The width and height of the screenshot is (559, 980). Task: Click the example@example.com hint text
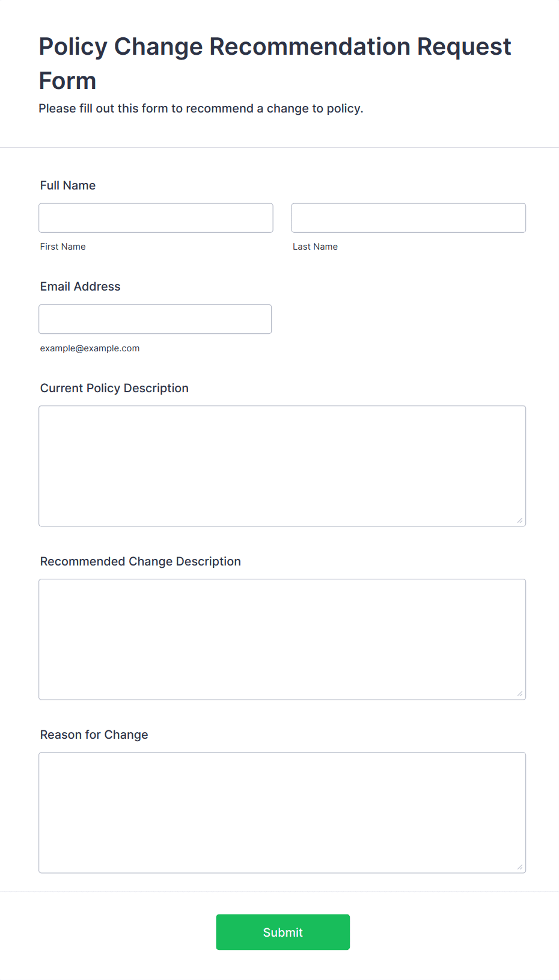pos(90,348)
